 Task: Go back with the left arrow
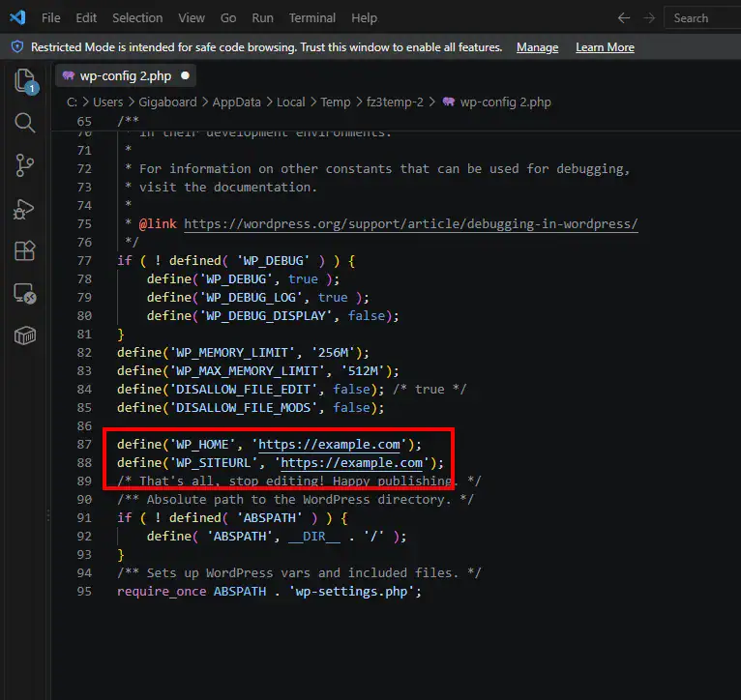pos(624,18)
